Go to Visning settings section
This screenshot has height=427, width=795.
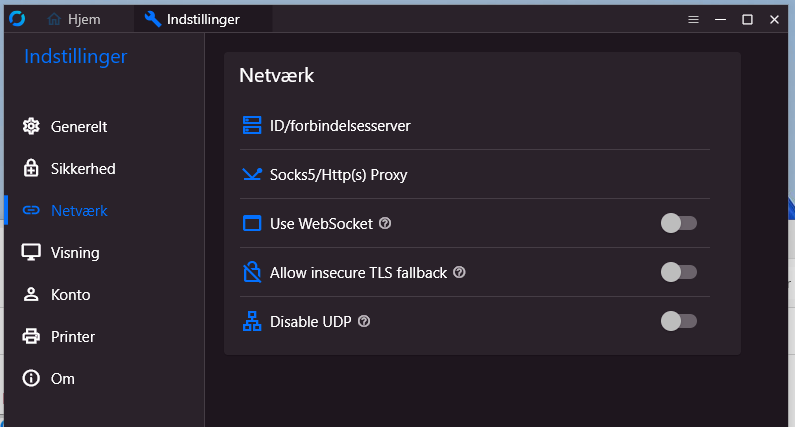(x=75, y=253)
